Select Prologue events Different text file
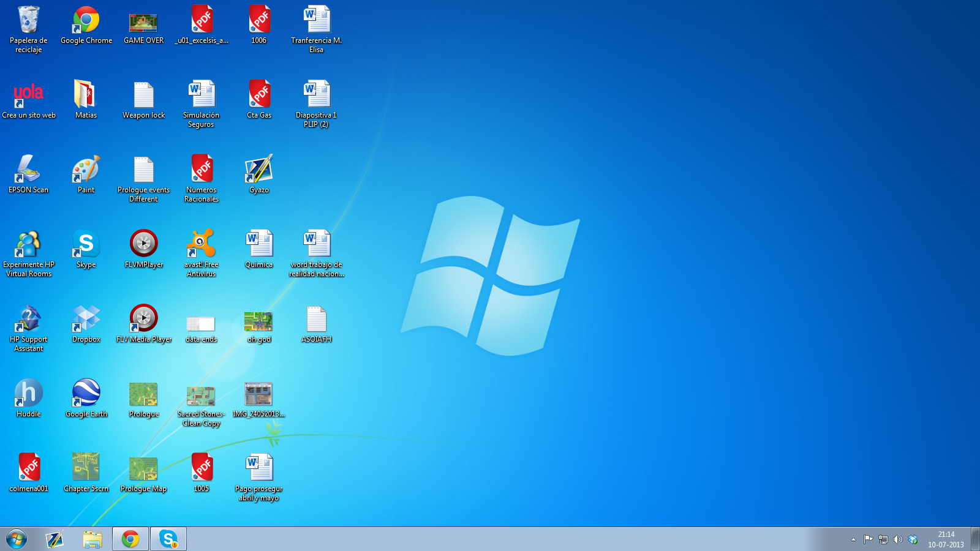The height and width of the screenshot is (551, 980). click(x=143, y=179)
